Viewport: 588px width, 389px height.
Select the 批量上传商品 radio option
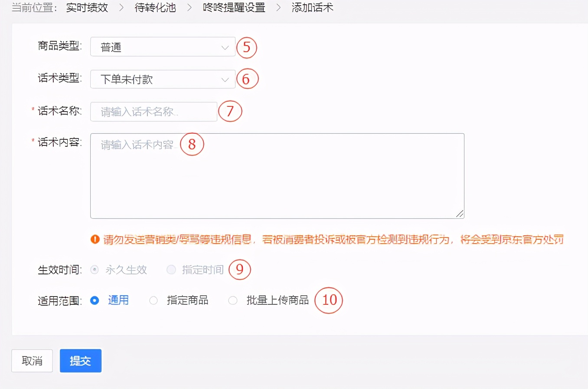pos(233,300)
